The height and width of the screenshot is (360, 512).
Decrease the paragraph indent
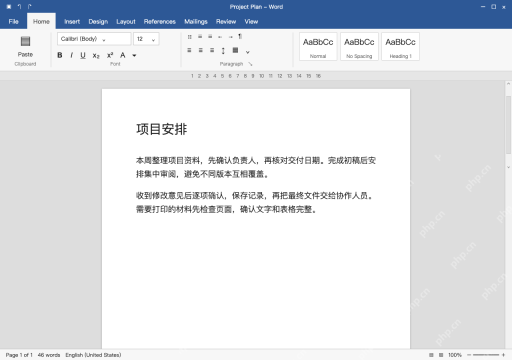[x=220, y=37]
